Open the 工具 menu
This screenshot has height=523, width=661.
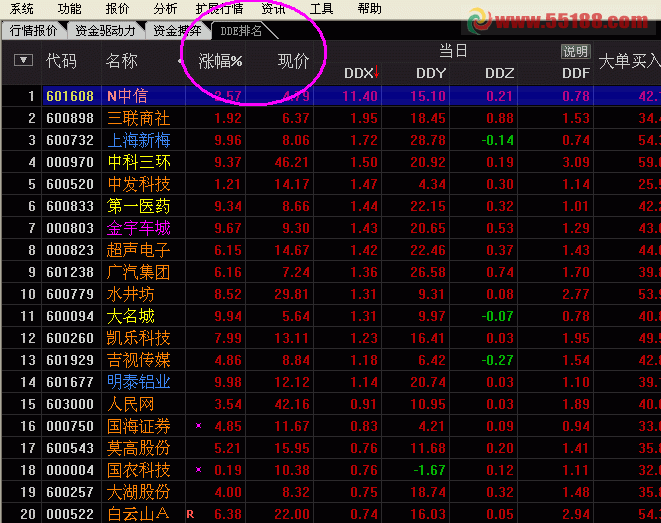tap(321, 8)
